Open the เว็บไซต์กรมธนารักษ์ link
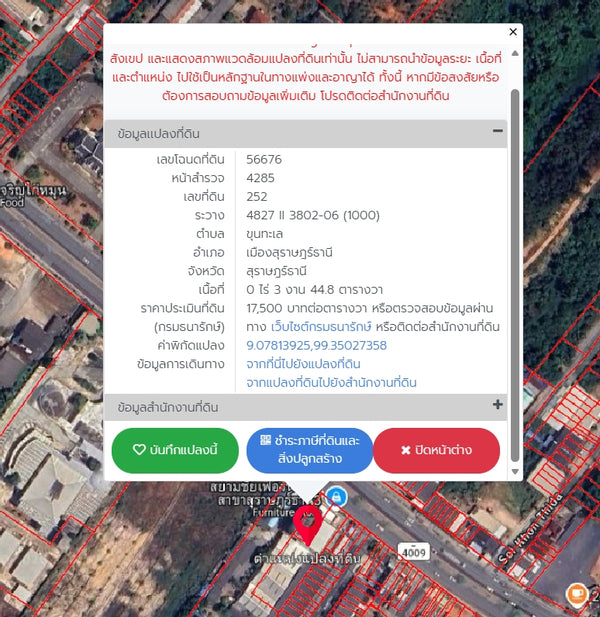Viewport: 600px width, 617px height. [321, 327]
